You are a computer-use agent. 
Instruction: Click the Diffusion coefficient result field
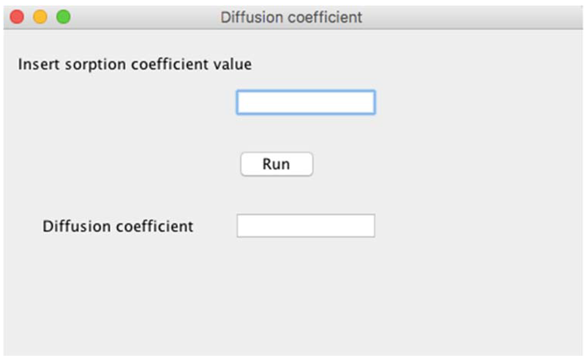point(306,226)
